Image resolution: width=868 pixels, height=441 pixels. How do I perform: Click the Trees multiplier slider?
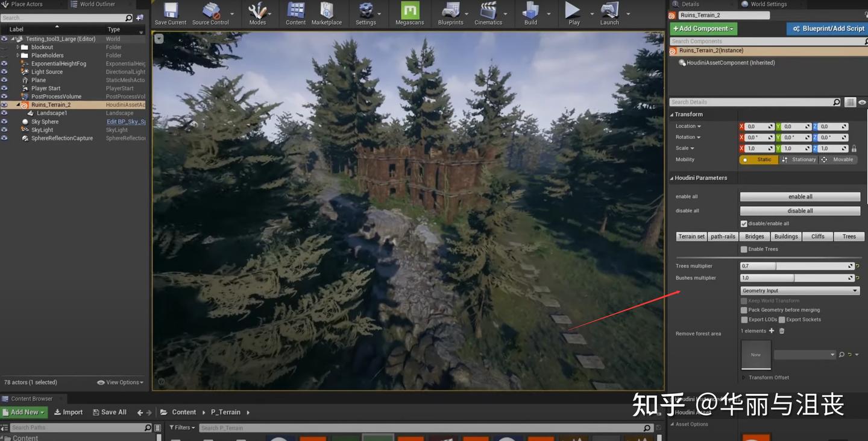tap(796, 265)
